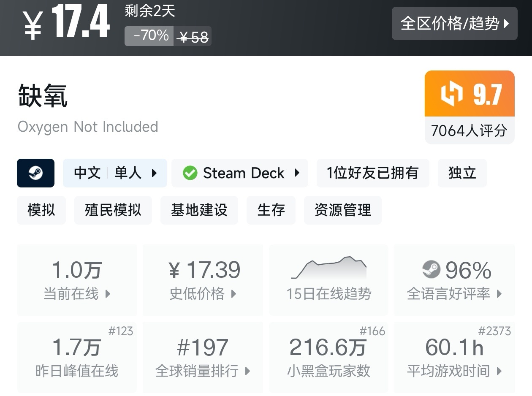Click the Xiaoheihe logo in orange score badge
The height and width of the screenshot is (396, 532).
pos(452,94)
